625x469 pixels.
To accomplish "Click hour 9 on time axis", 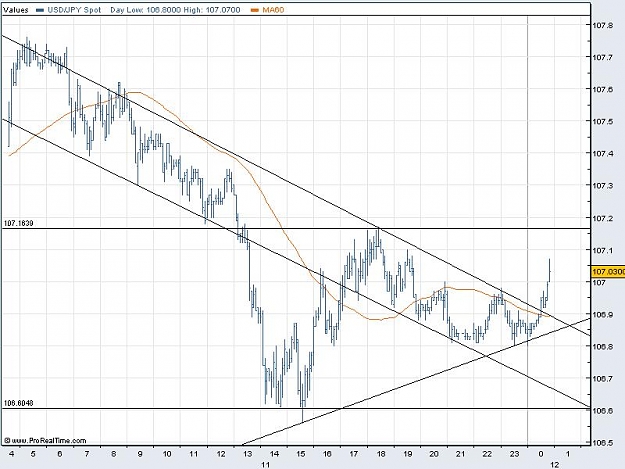I will (140, 453).
